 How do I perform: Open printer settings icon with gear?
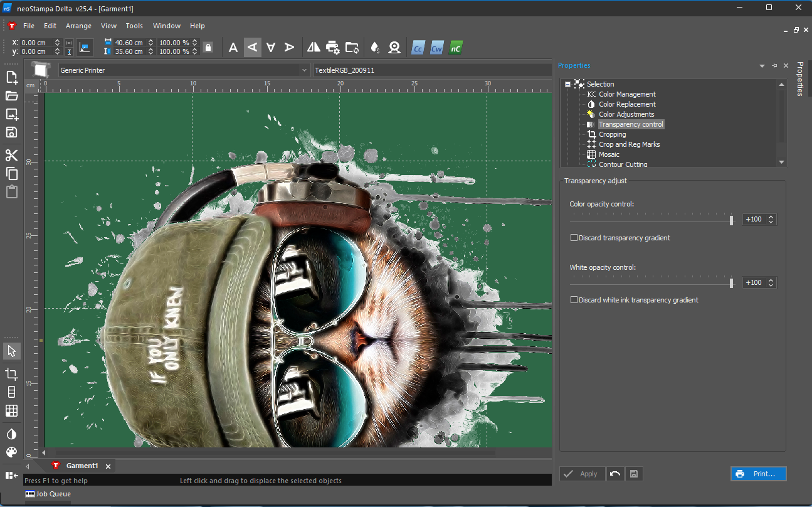pyautogui.click(x=333, y=47)
